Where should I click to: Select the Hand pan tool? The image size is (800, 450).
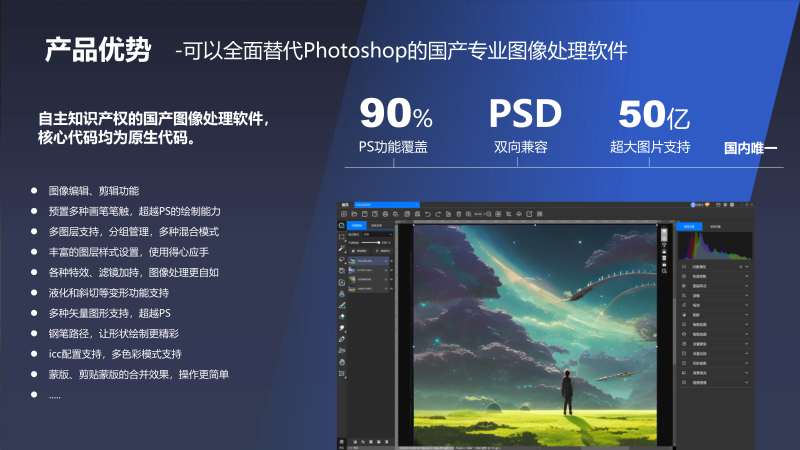342,362
